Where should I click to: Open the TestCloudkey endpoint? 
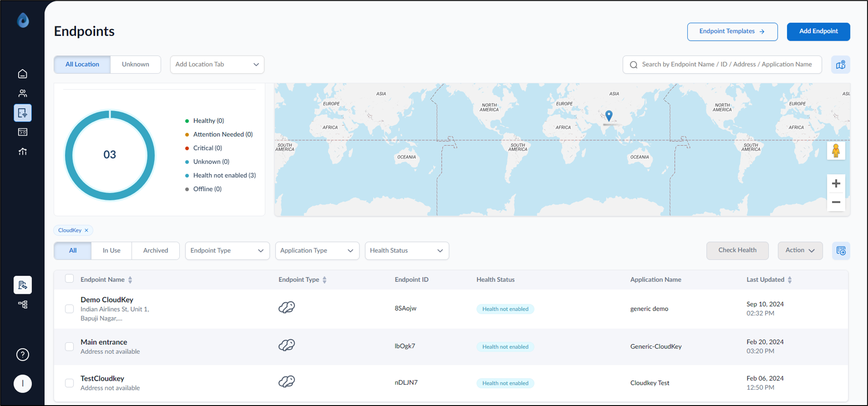(x=102, y=378)
